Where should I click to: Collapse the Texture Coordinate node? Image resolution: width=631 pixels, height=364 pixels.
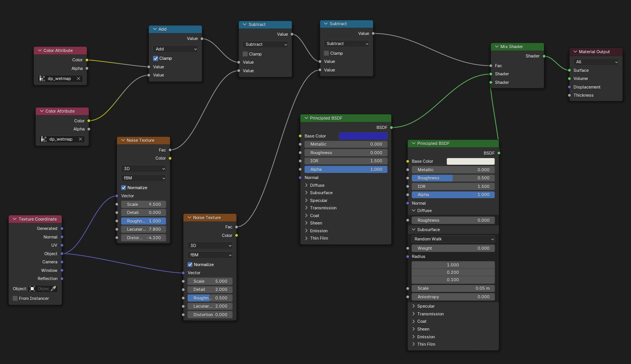coord(15,219)
